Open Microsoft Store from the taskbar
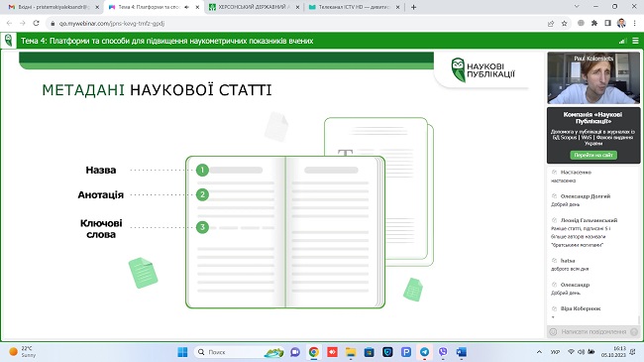 pos(370,352)
